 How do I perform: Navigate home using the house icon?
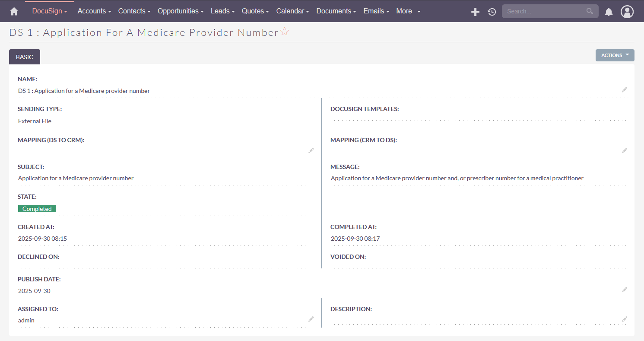pos(13,11)
